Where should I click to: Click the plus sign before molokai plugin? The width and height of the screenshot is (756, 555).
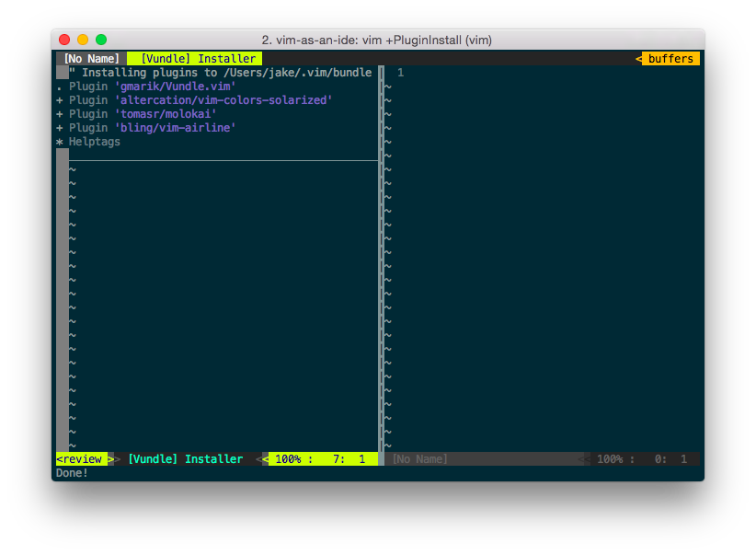point(59,114)
